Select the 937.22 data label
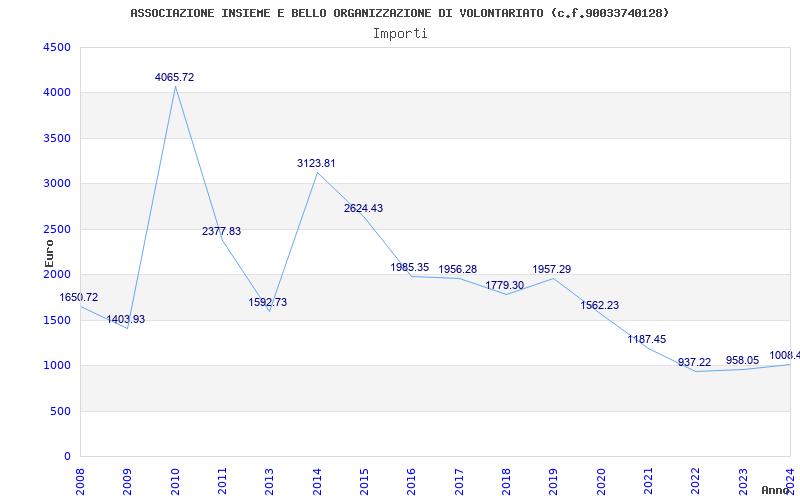Viewport: 800px width, 500px height. click(694, 363)
